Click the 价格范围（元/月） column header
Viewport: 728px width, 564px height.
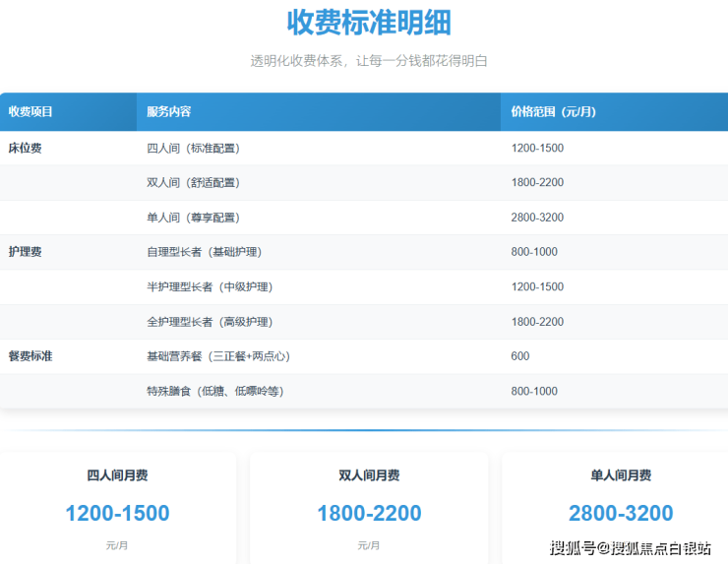pos(553,112)
